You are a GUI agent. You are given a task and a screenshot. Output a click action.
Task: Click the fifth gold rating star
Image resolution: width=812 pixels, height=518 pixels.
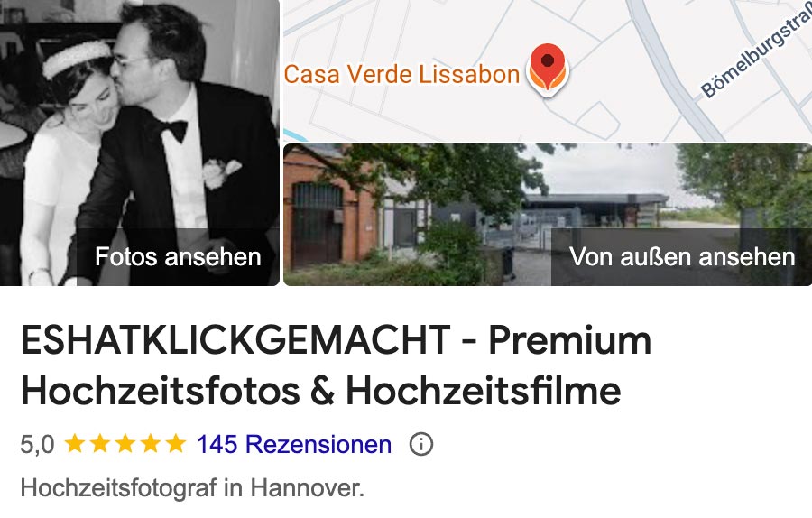tap(176, 444)
